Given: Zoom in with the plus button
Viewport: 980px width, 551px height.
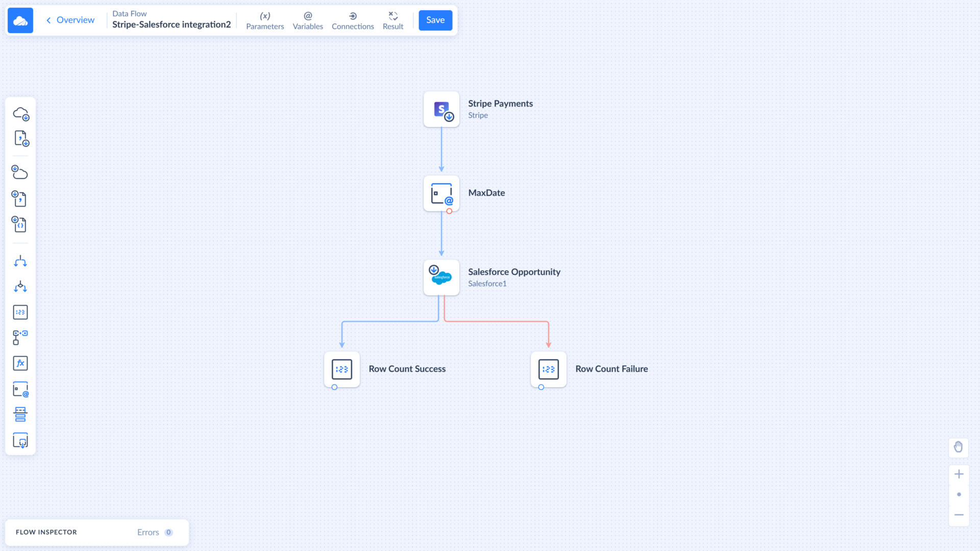Looking at the screenshot, I should pyautogui.click(x=959, y=474).
